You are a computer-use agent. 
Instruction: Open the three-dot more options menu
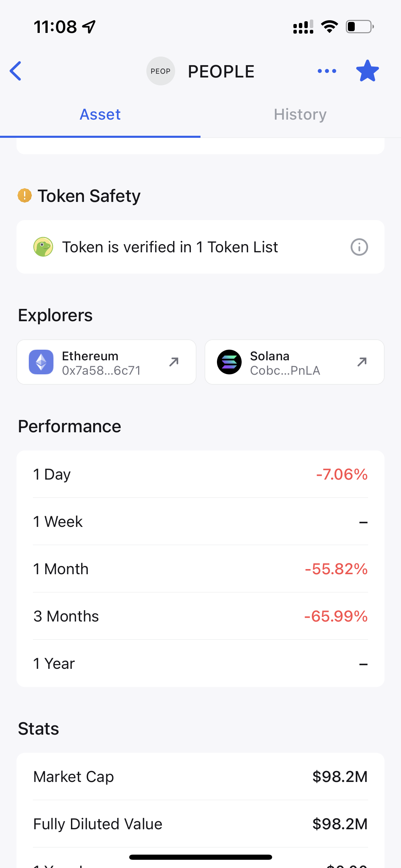click(327, 71)
